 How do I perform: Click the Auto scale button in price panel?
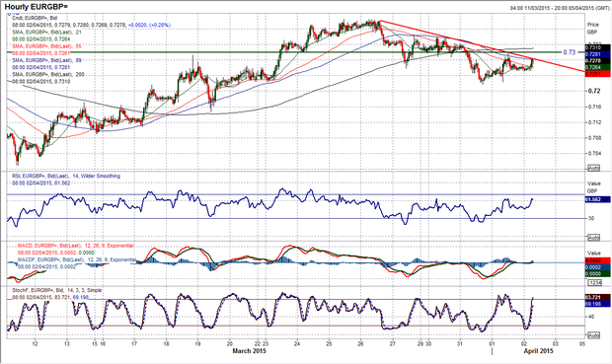tap(593, 168)
